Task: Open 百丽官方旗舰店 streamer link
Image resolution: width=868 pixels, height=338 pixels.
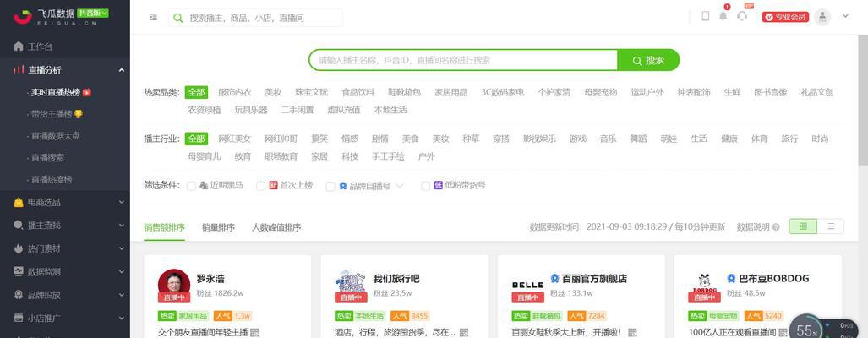Action: [594, 278]
